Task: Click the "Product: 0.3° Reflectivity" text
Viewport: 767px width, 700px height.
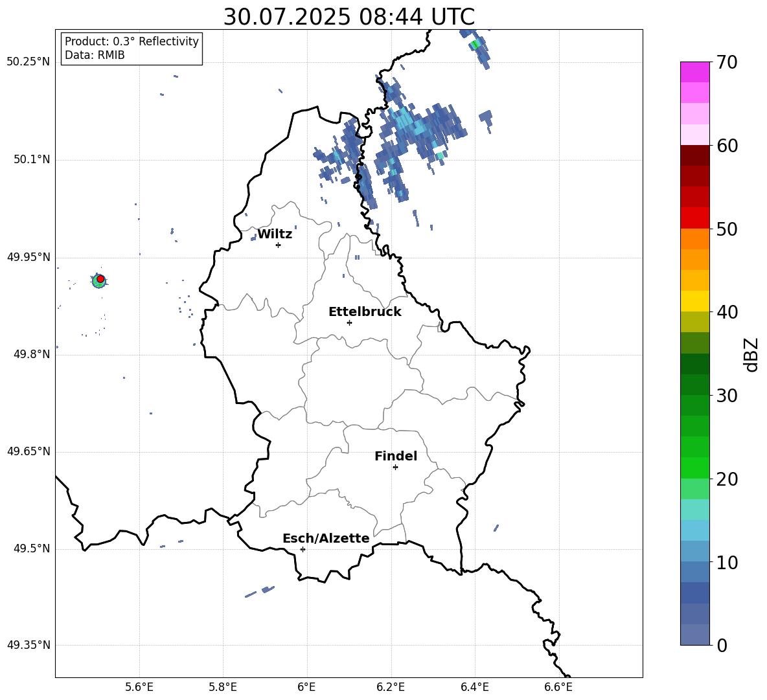Action: pyautogui.click(x=132, y=41)
